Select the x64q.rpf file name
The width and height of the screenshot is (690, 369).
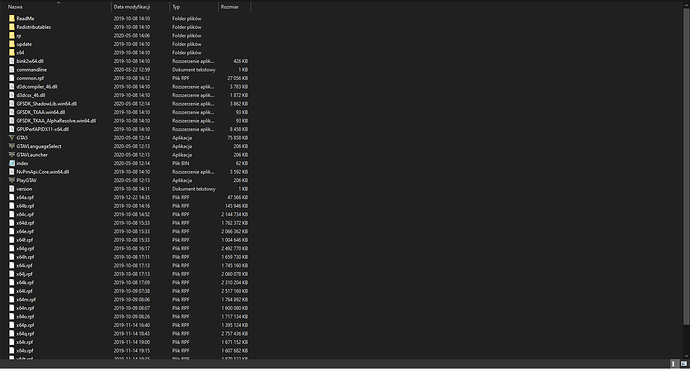pos(25,333)
